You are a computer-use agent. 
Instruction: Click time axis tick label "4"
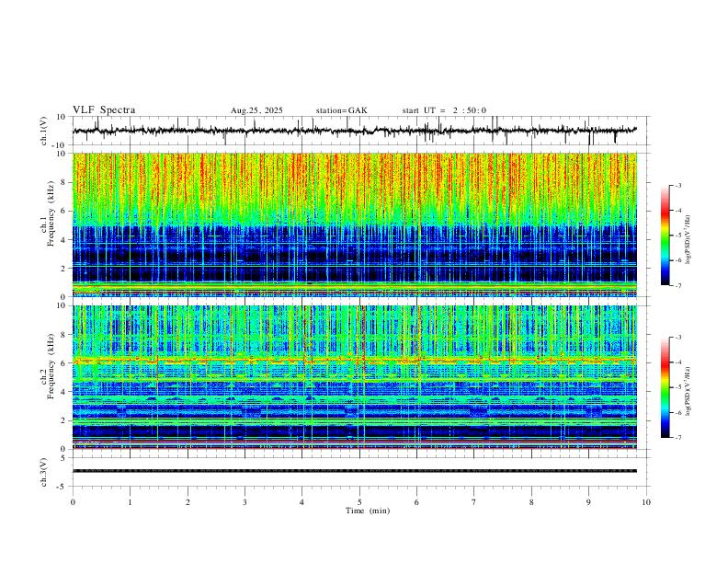tap(302, 502)
